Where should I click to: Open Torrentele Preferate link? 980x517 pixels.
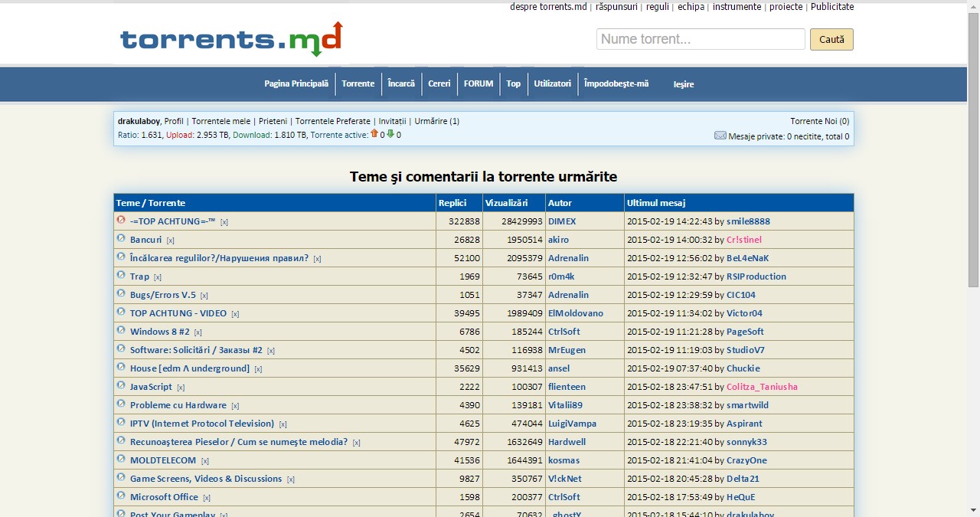tap(334, 121)
